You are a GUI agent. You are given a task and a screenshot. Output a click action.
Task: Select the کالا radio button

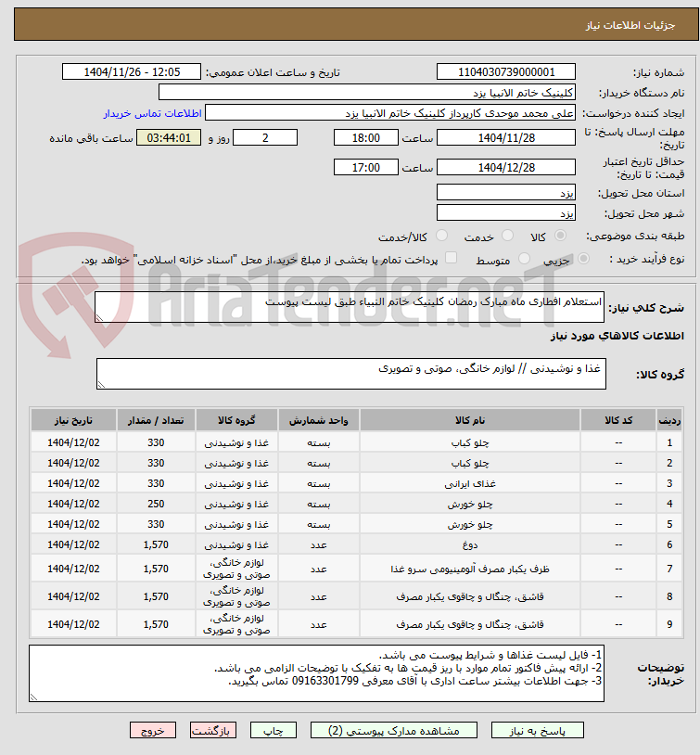[x=560, y=236]
